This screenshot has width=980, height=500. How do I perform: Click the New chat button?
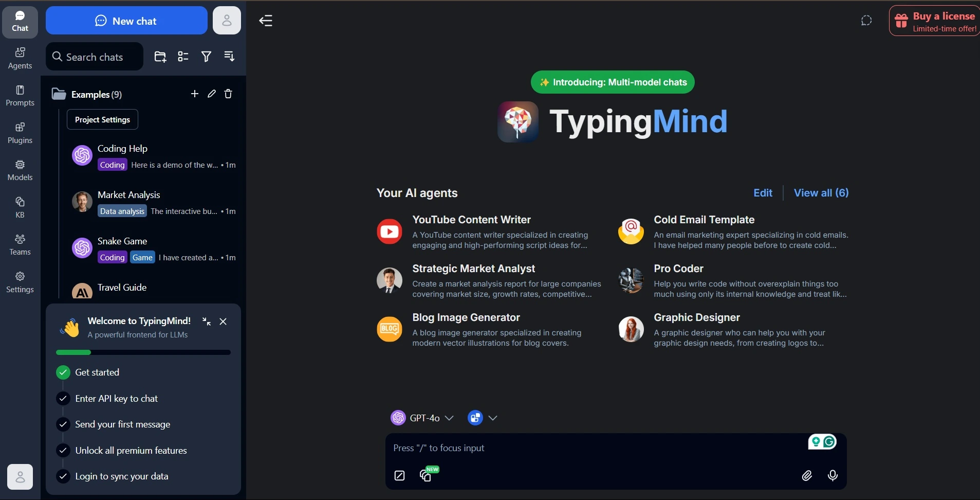tap(126, 21)
